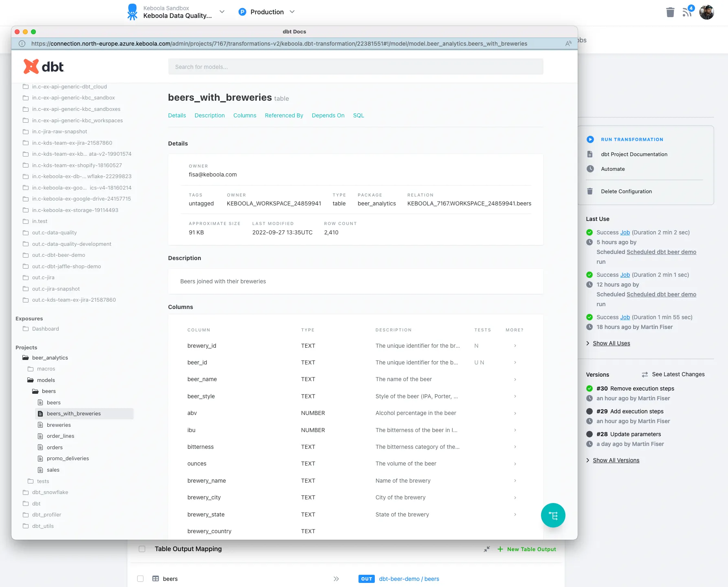
Task: Switch to the Details tab
Action: pyautogui.click(x=177, y=115)
